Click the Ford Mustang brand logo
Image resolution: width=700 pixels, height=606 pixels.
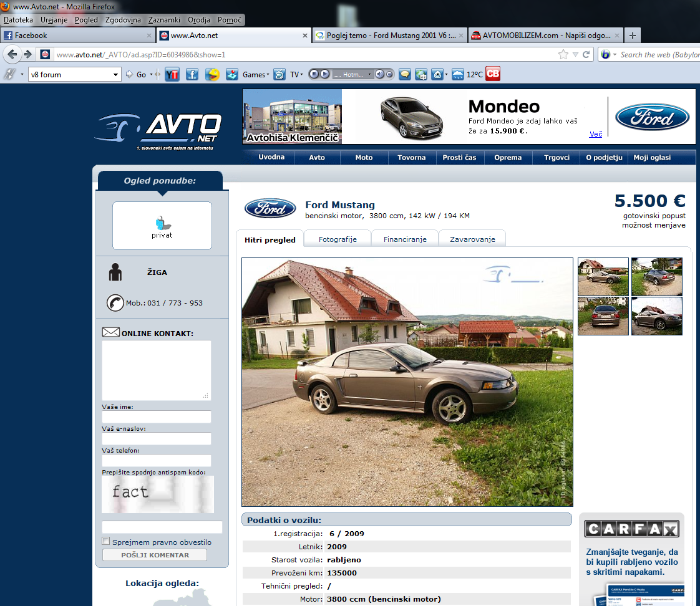[x=270, y=209]
